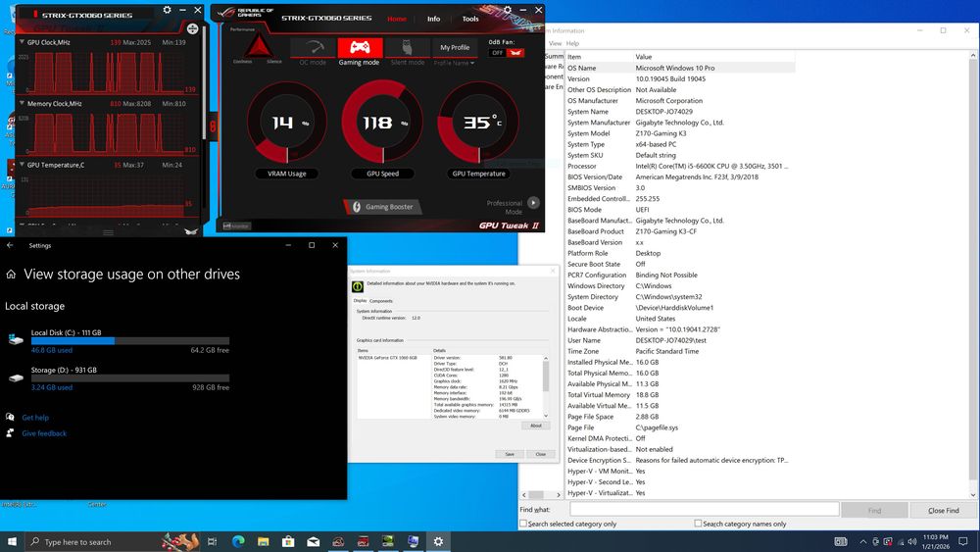
Task: Open File Explorer from taskbar
Action: (x=263, y=541)
